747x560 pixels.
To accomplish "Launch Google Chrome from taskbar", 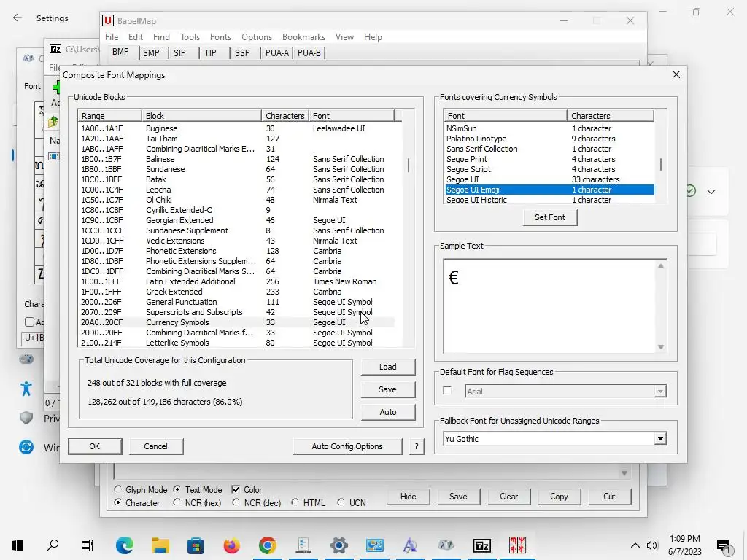I will 267,545.
